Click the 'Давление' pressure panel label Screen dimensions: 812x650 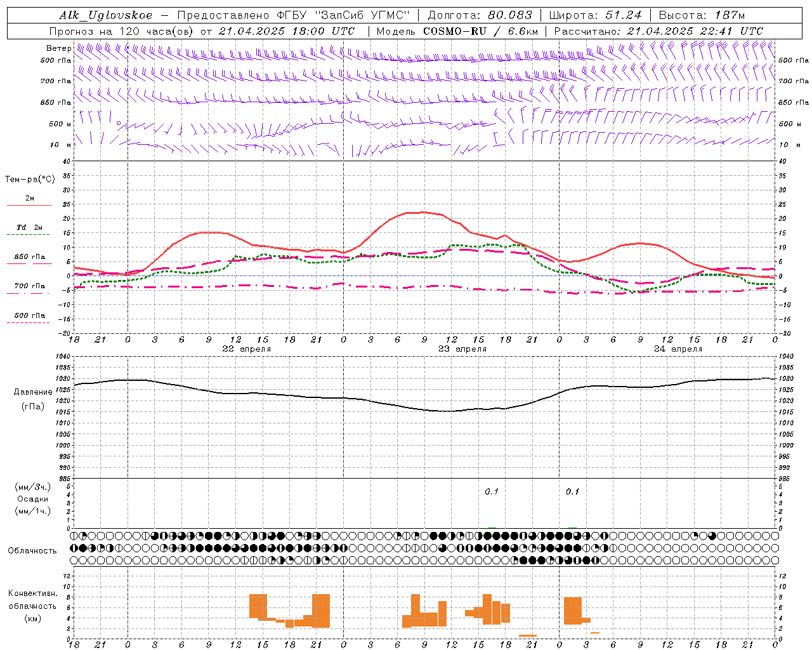(33, 392)
